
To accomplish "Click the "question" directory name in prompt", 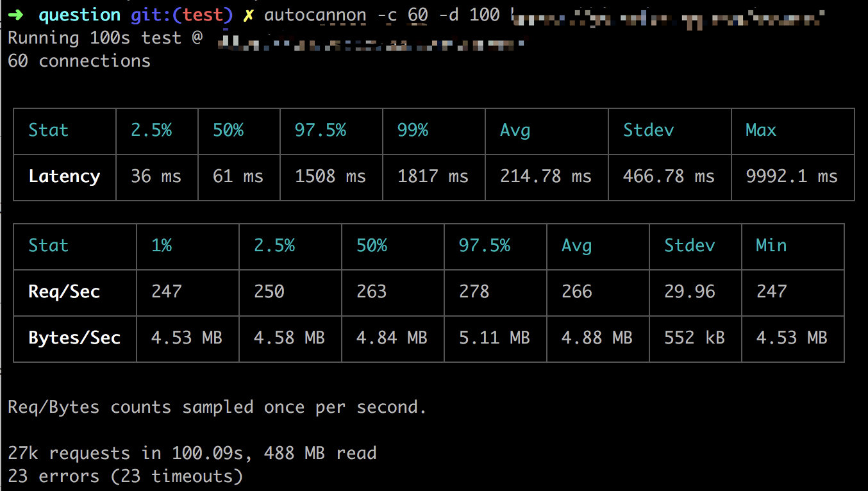I will click(79, 15).
